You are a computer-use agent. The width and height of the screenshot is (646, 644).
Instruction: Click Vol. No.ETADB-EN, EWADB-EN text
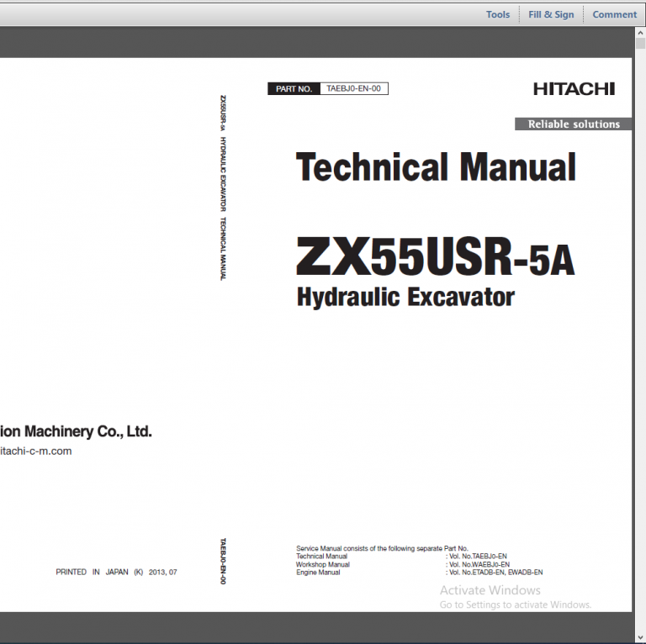pos(495,573)
